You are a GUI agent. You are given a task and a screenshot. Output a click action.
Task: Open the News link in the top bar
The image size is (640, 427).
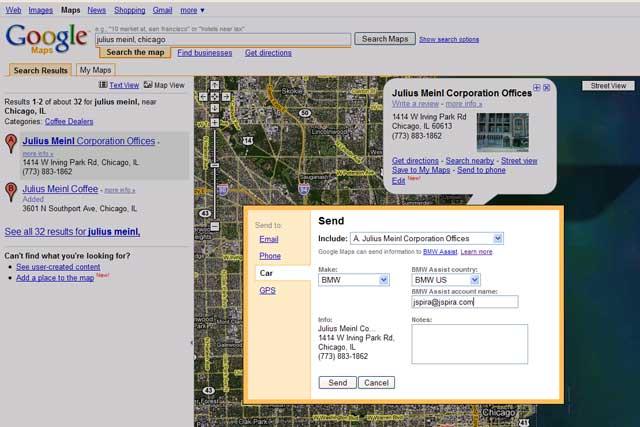coord(97,10)
